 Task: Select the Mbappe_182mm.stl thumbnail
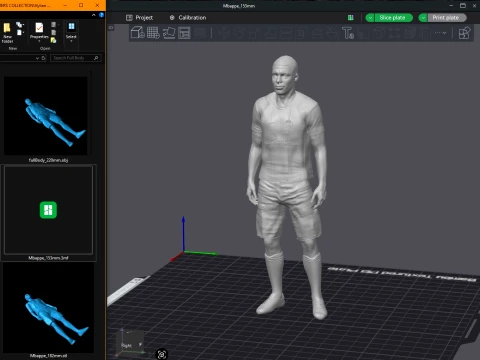pyautogui.click(x=48, y=308)
